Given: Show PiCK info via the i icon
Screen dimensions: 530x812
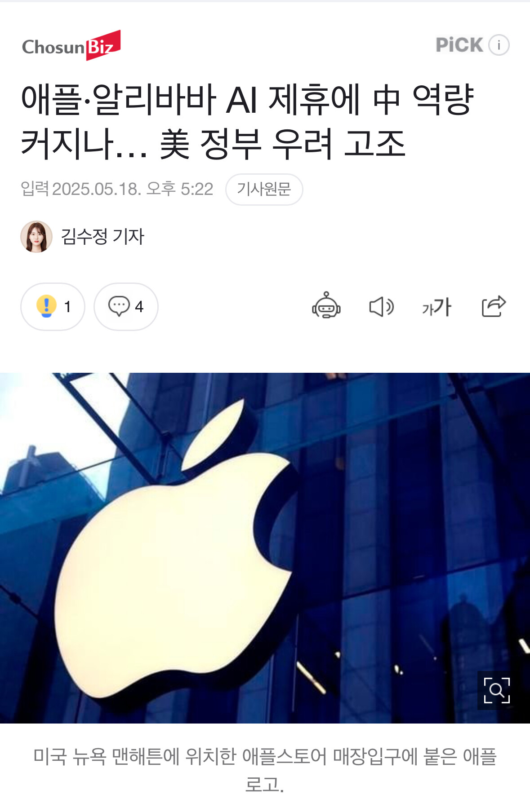Looking at the screenshot, I should tap(499, 45).
